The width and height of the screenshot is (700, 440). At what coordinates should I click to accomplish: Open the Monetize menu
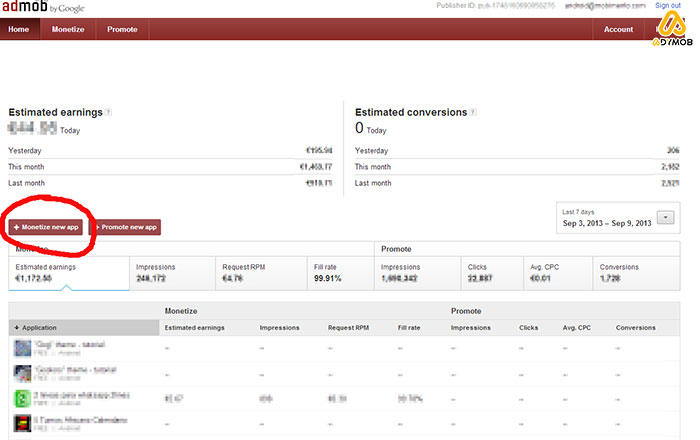pyautogui.click(x=68, y=29)
